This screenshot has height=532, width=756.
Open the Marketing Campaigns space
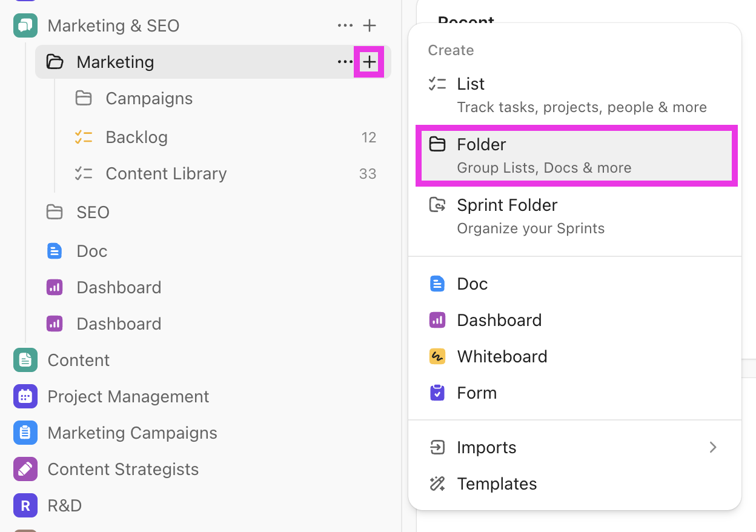(132, 433)
